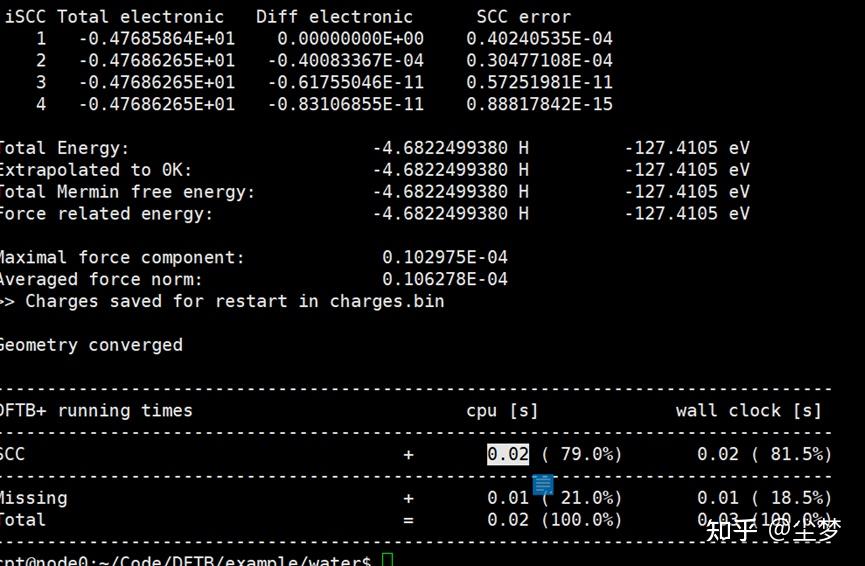The height and width of the screenshot is (566, 865).
Task: Click the 'charges.bin' filename text
Action: click(x=387, y=301)
